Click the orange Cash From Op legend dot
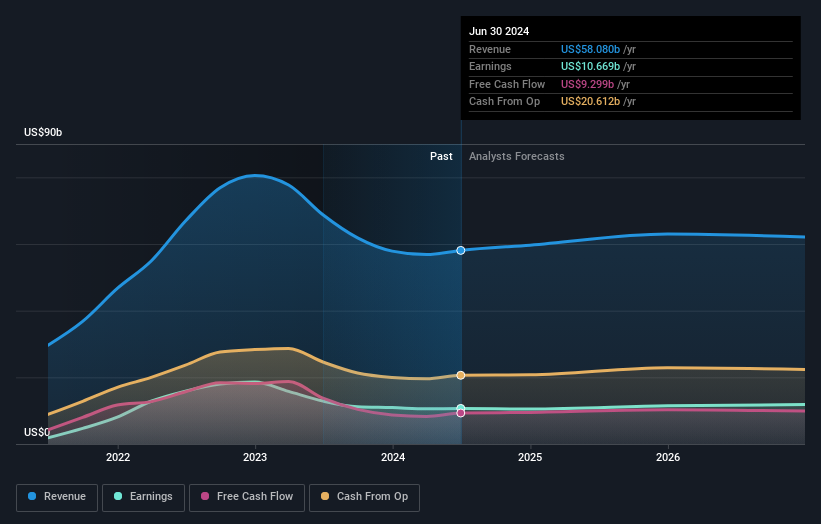This screenshot has width=821, height=524. pyautogui.click(x=325, y=496)
